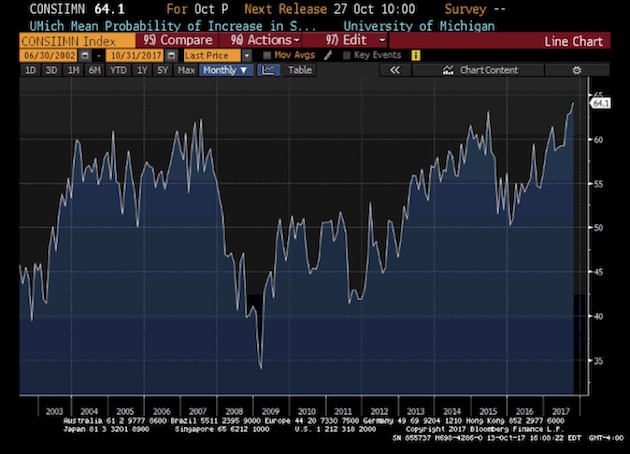
Task: Switch to the Table view
Action: pos(299,71)
